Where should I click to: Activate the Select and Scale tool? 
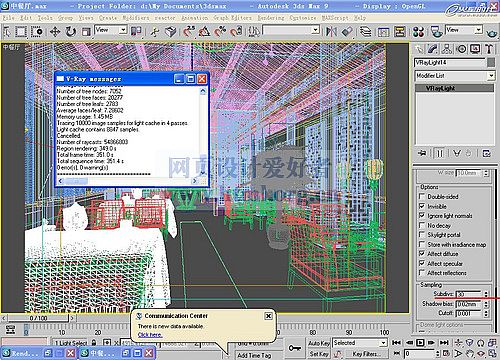[x=86, y=32]
